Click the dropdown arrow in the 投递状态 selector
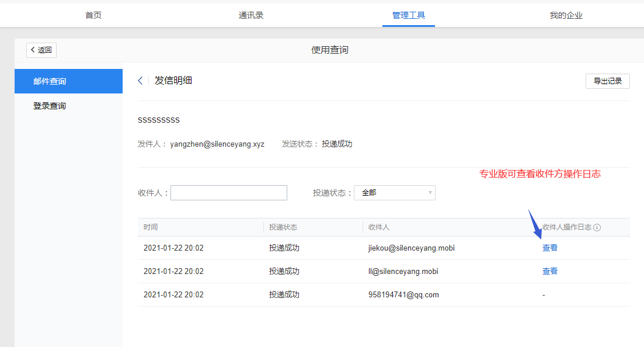 tap(429, 192)
